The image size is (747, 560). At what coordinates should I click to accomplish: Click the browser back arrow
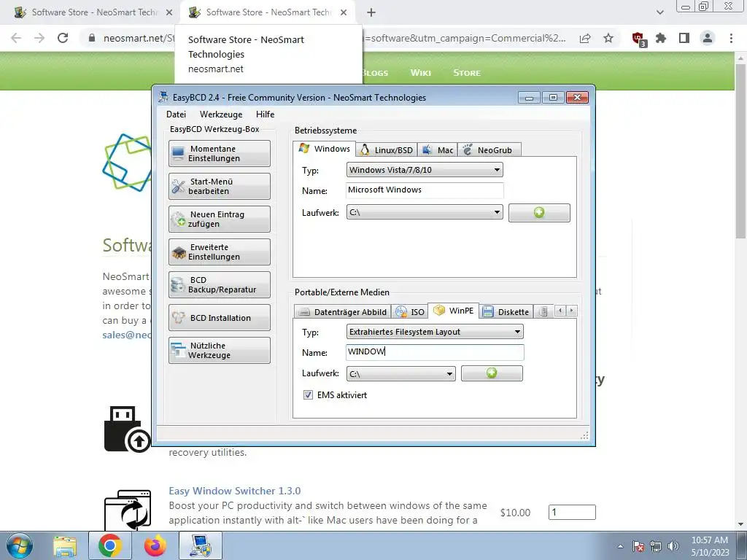point(16,38)
